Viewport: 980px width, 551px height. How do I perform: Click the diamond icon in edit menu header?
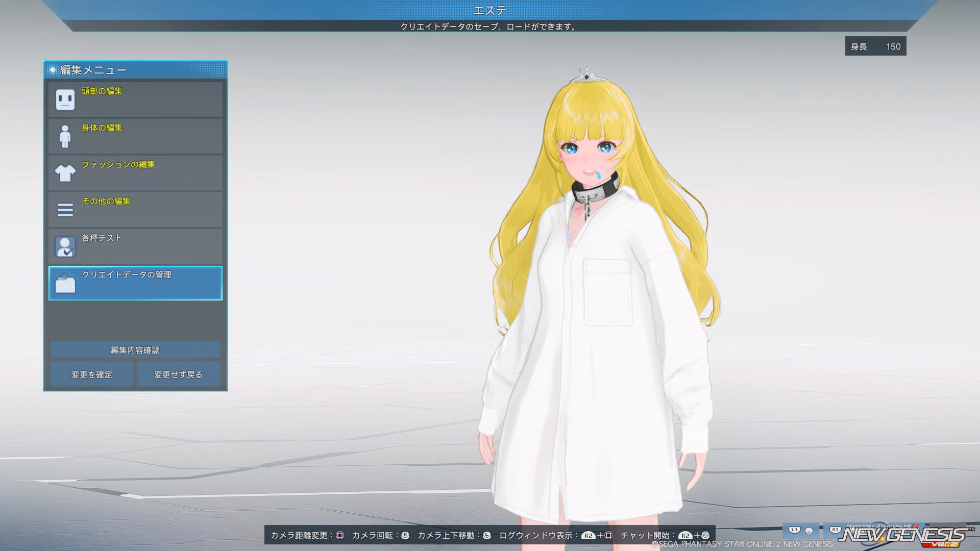click(x=52, y=70)
